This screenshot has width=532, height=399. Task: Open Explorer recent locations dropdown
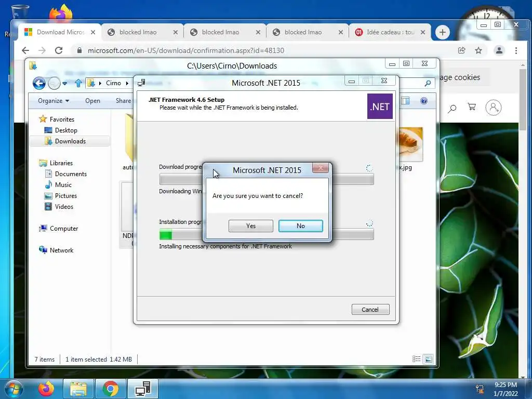point(64,83)
